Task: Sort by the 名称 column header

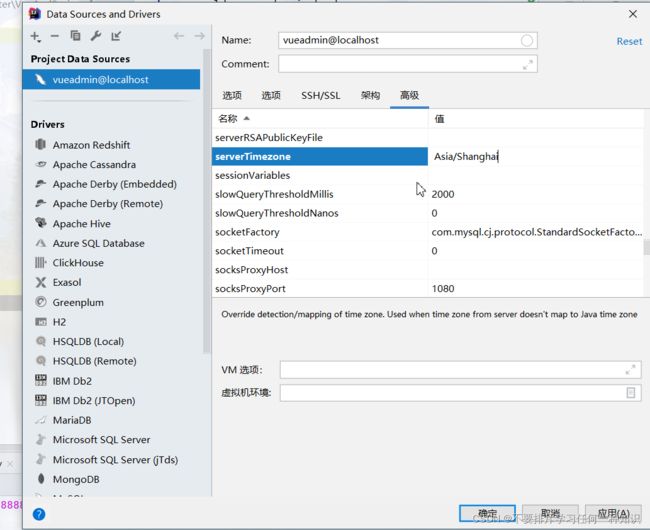Action: 320,119
